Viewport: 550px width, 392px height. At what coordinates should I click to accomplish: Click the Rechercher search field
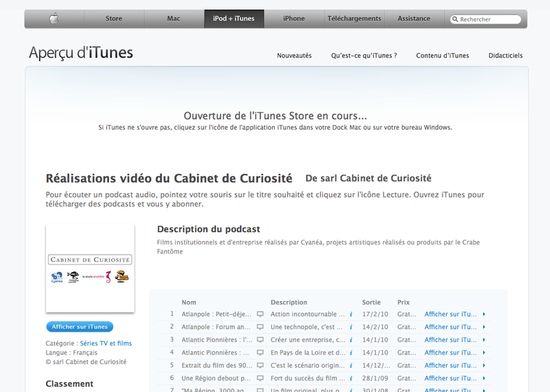[x=486, y=19]
